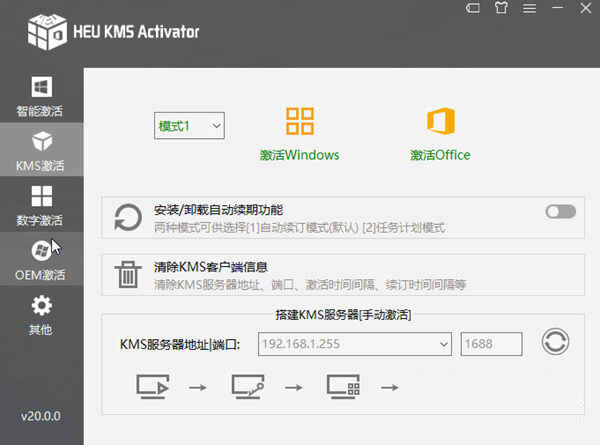Click the v20.0.0 version text
600x445 pixels.
point(41,416)
